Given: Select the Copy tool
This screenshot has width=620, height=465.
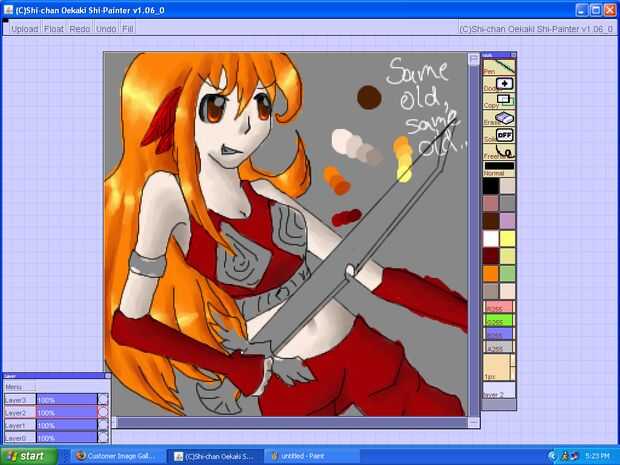Looking at the screenshot, I should point(499,101).
